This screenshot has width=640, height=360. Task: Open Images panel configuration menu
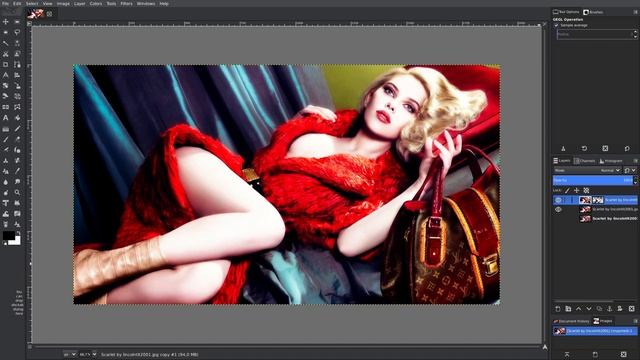click(x=635, y=321)
